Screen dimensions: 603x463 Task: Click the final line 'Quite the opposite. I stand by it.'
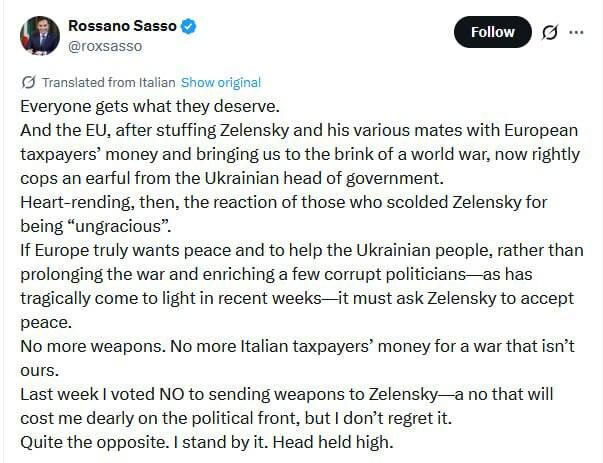point(207,442)
